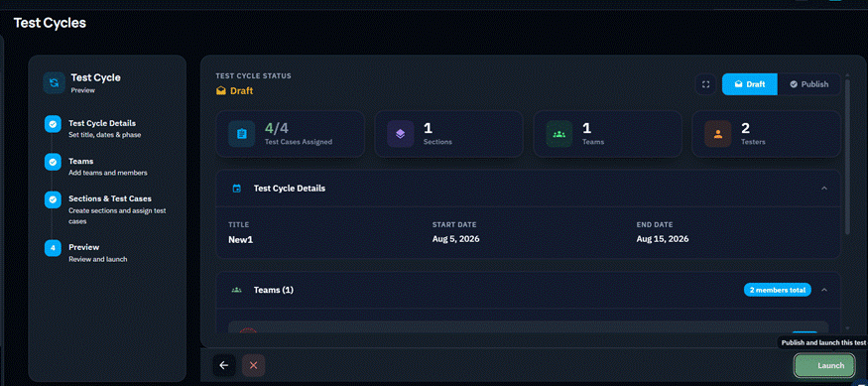Screen dimensions: 868x386
Task: Click the Launch button
Action: point(824,365)
